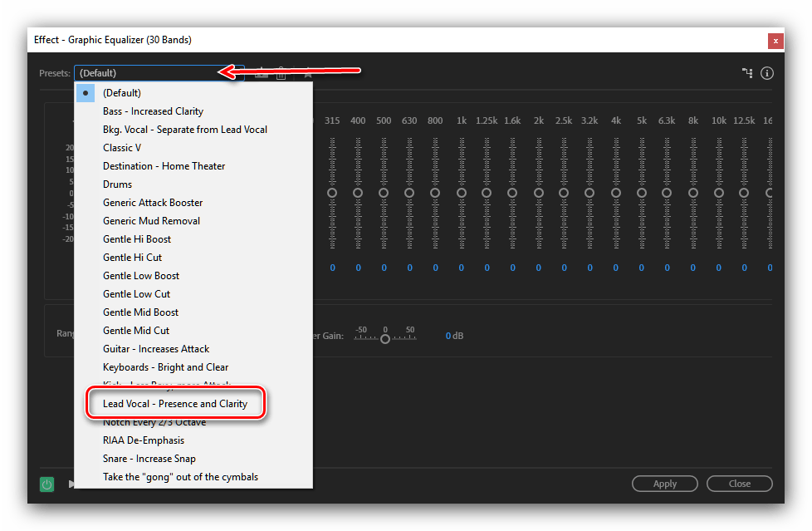This screenshot has height=531, width=812.
Task: Click the 2k band slider knob
Action: coord(539,193)
